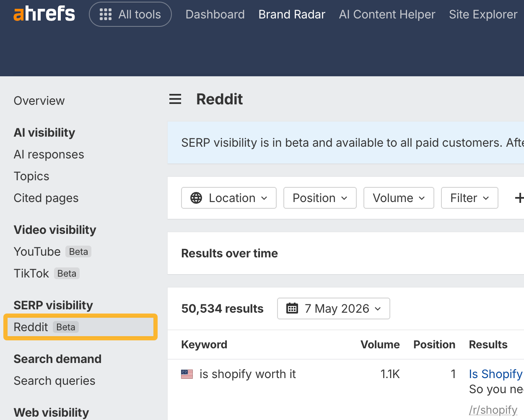Select Topics in the sidebar

pos(31,176)
